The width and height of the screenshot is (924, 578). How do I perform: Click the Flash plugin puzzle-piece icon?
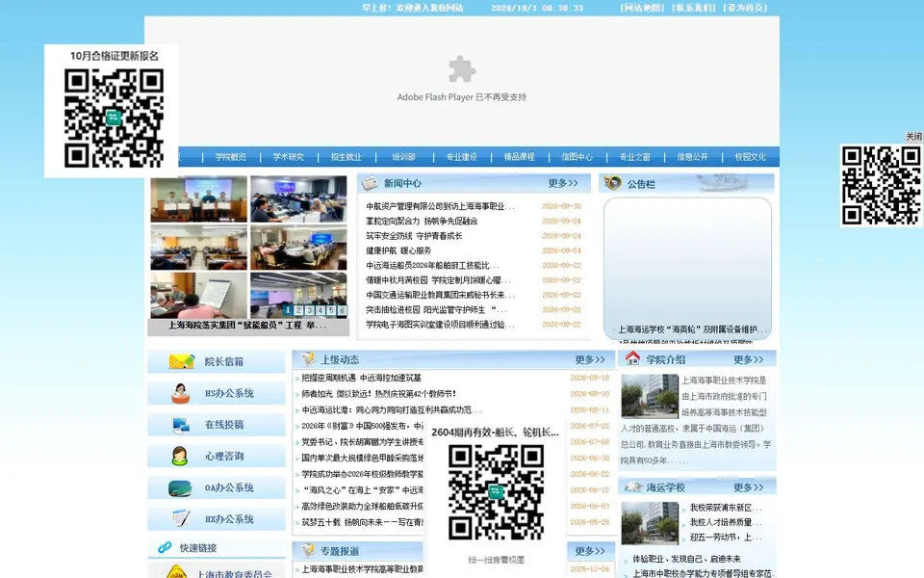(462, 69)
